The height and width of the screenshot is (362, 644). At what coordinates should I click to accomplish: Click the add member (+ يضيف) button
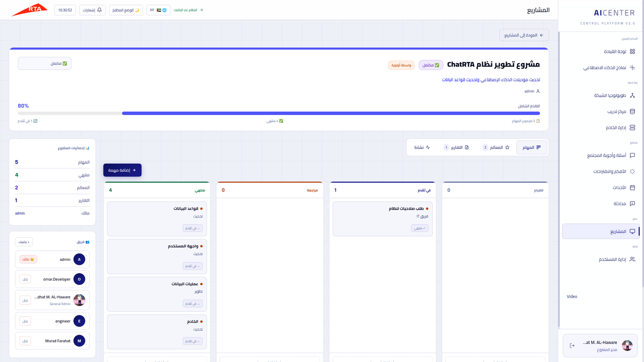pyautogui.click(x=24, y=242)
